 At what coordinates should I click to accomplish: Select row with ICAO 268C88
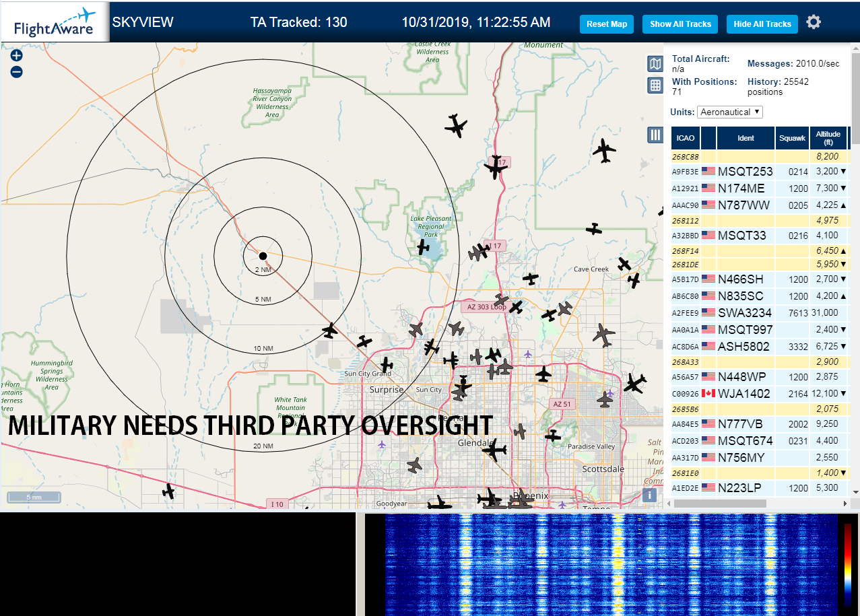pyautogui.click(x=760, y=156)
